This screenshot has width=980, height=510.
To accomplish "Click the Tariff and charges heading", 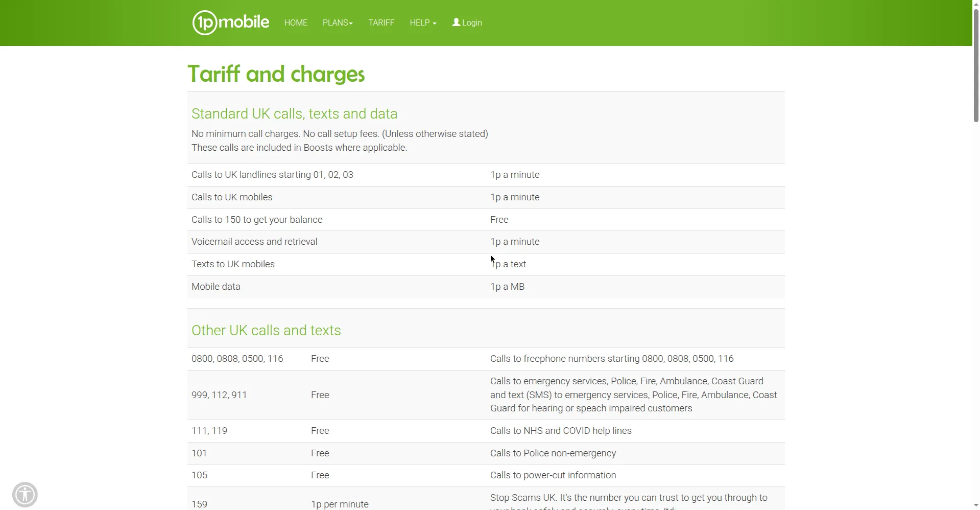I will coord(276,74).
